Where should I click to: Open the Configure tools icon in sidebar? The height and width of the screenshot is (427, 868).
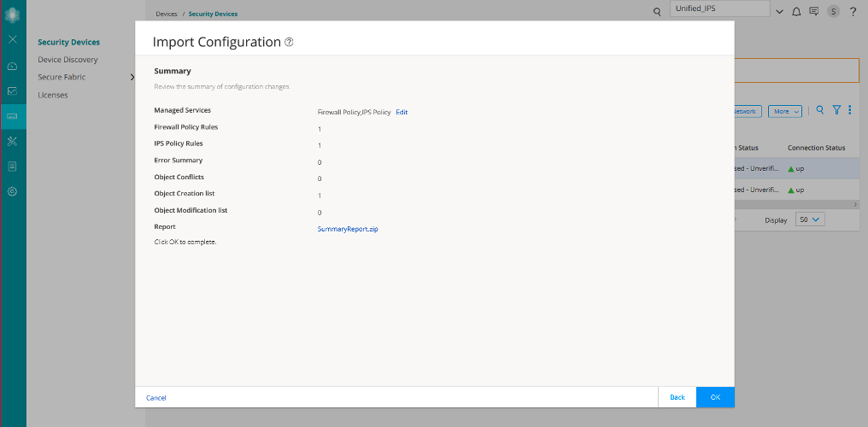pyautogui.click(x=13, y=141)
